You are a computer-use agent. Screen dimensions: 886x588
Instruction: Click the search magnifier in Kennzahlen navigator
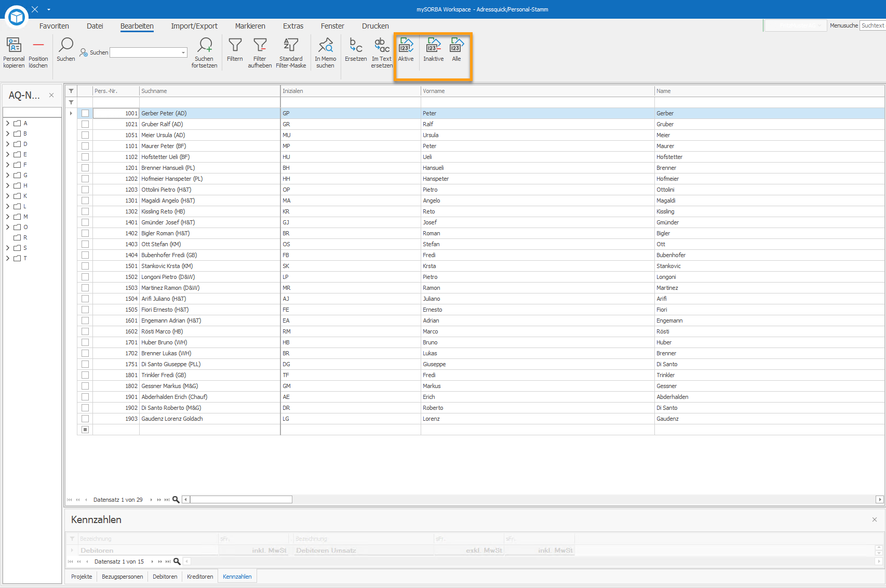(x=177, y=562)
